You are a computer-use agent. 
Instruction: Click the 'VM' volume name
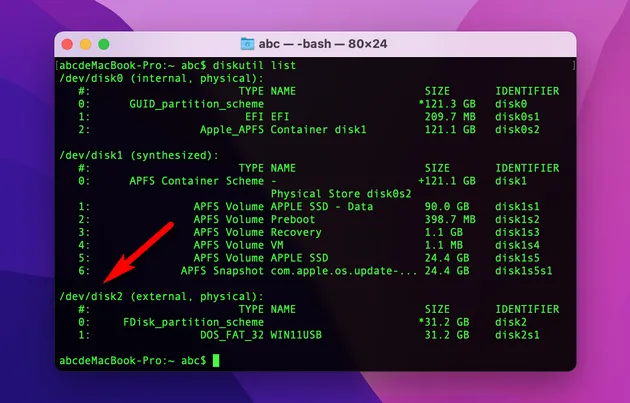[x=277, y=245]
